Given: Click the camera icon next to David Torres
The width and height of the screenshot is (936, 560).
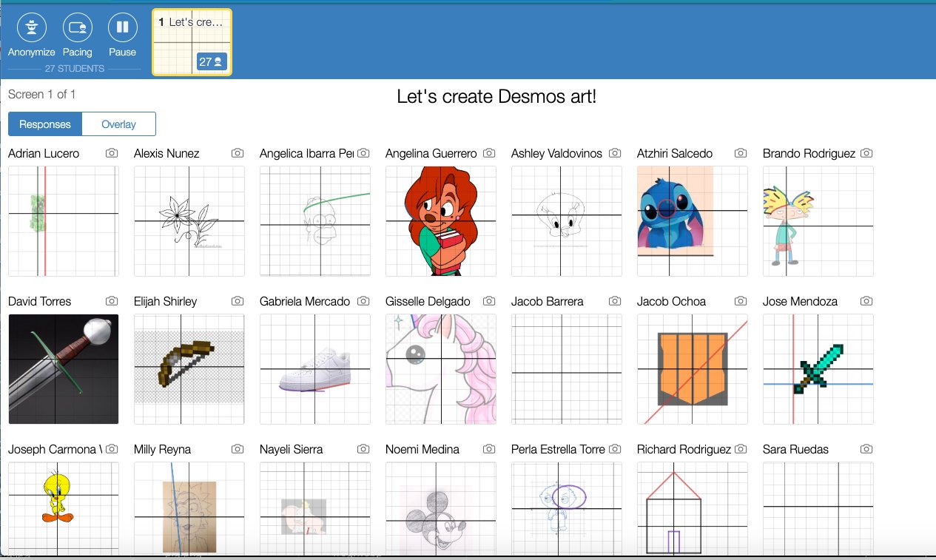Looking at the screenshot, I should pyautogui.click(x=111, y=300).
